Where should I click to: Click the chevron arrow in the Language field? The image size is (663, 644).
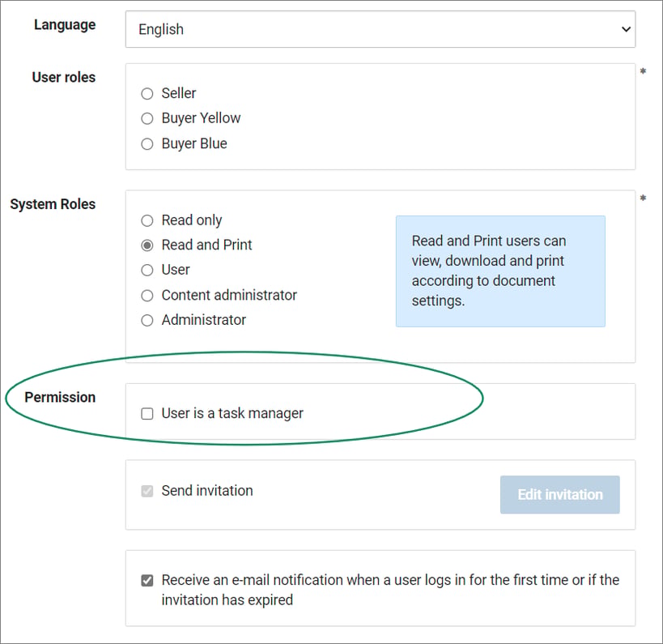(626, 29)
